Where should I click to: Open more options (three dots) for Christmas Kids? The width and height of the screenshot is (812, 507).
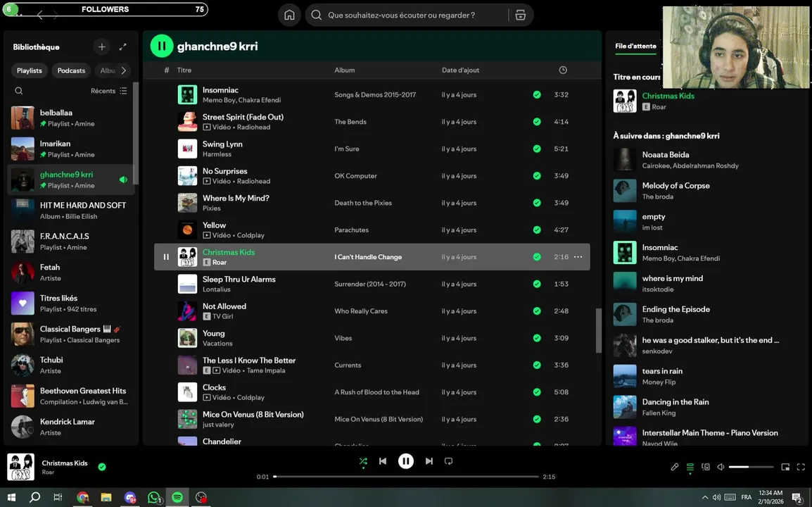pyautogui.click(x=578, y=256)
